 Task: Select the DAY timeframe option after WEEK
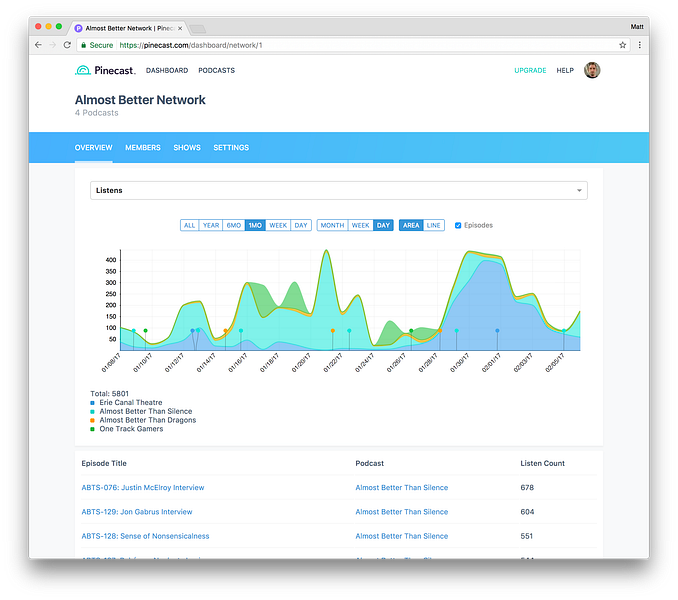click(301, 225)
